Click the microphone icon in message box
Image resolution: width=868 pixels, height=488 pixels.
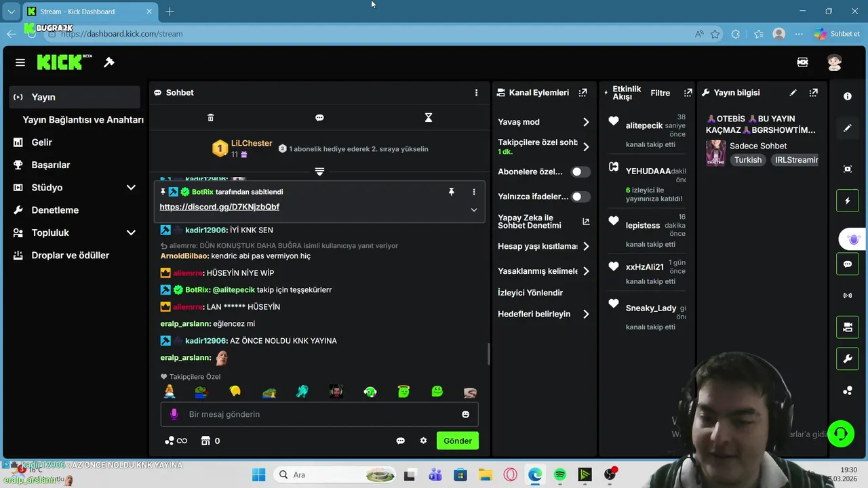(x=174, y=414)
